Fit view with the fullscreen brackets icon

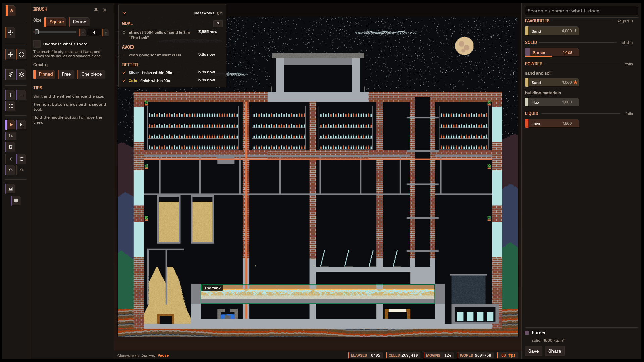(11, 106)
